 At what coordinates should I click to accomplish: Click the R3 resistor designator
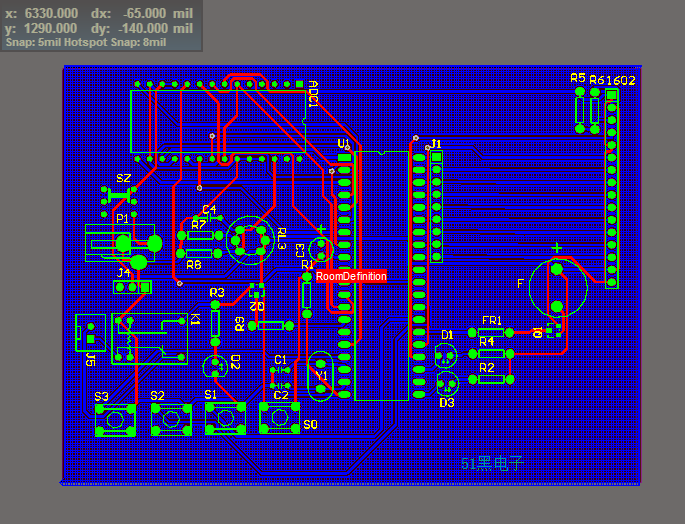pos(217,292)
